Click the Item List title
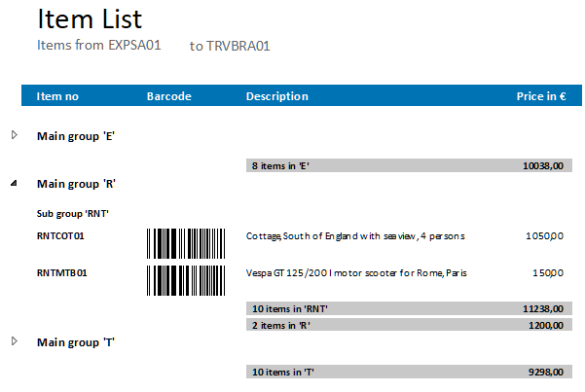 90,18
